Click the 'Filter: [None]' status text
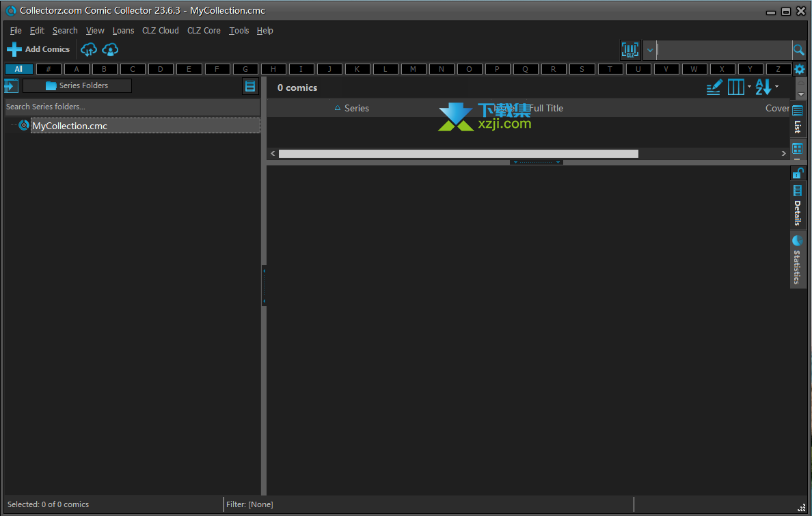 coord(249,504)
